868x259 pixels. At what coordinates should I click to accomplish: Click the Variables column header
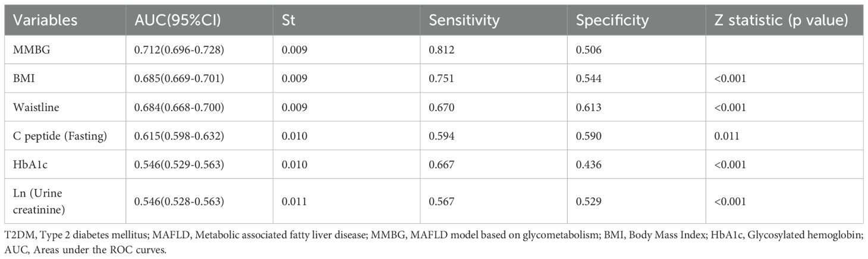coord(46,20)
